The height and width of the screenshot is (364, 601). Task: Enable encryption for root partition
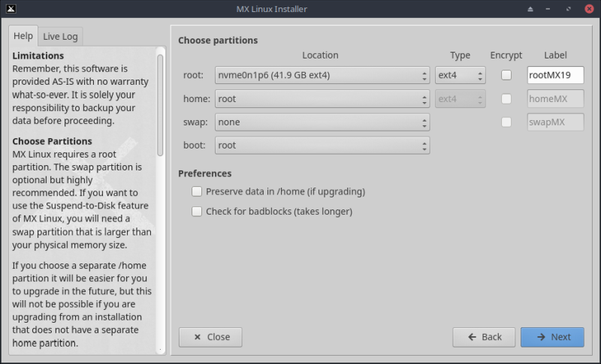[506, 75]
